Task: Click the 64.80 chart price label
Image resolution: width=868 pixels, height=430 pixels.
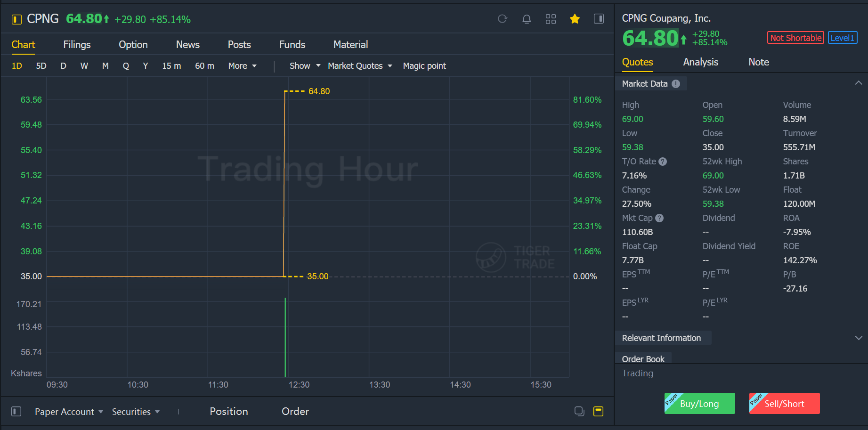Action: 319,91
